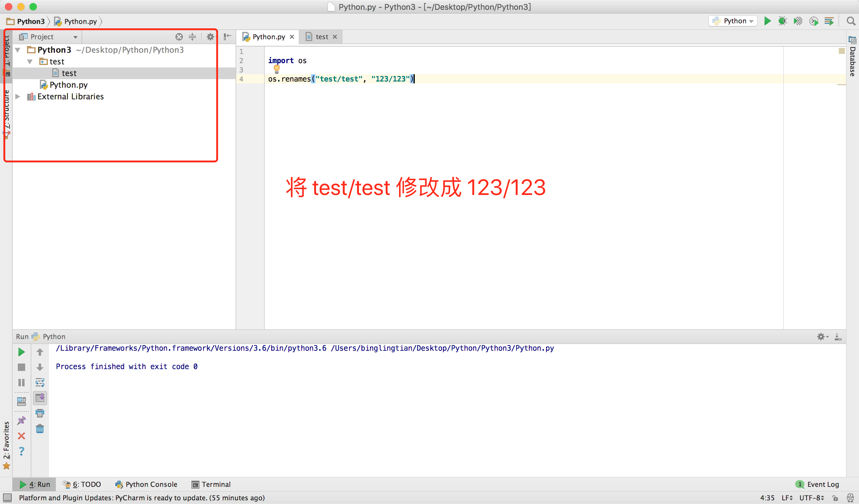Toggle the read-only lock icon in status bar
859x504 pixels.
tap(835, 498)
